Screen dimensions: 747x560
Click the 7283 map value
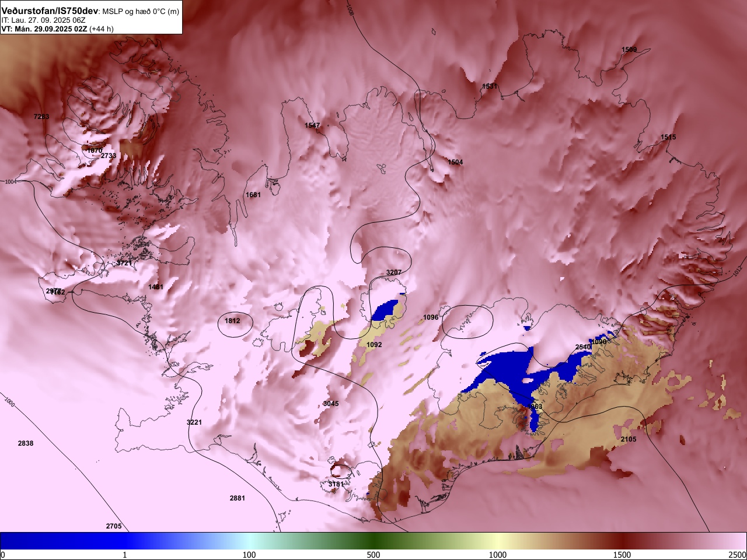(41, 117)
